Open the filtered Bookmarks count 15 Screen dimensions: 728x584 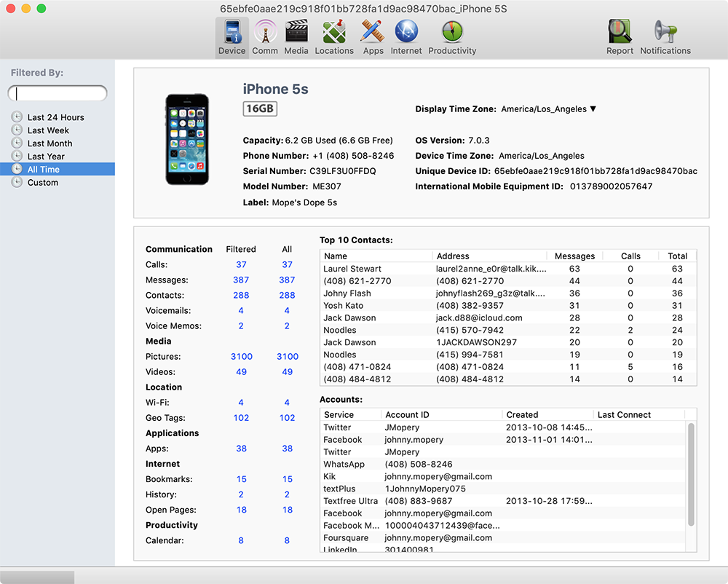(241, 479)
